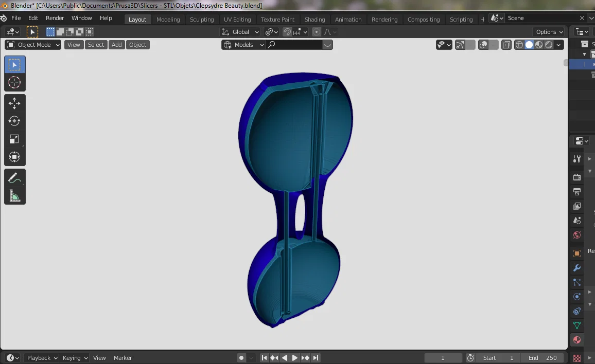This screenshot has width=595, height=364.
Task: Activate the Move tool
Action: point(14,103)
